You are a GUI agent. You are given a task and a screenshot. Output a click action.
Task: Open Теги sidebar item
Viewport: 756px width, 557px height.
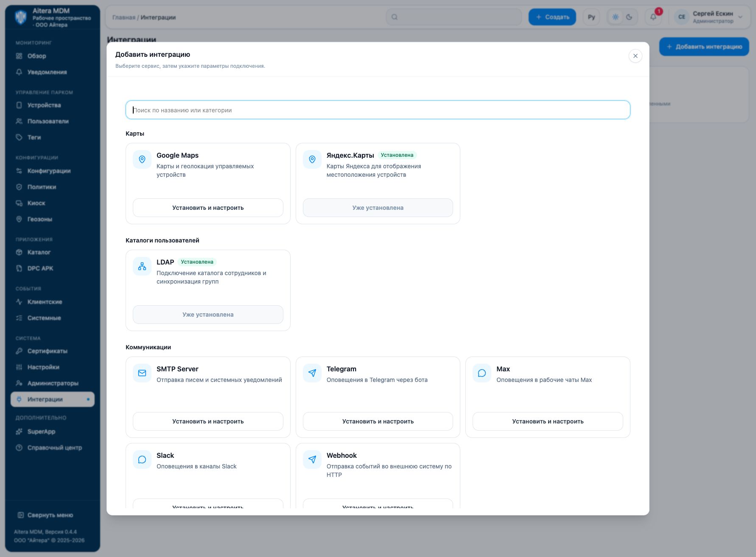53,137
